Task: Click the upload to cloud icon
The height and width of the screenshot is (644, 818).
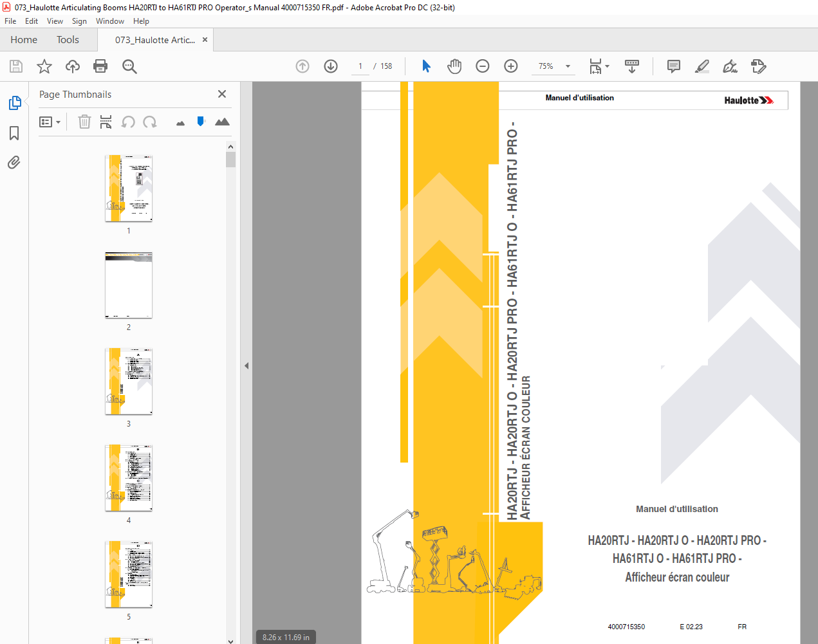Action: [73, 66]
